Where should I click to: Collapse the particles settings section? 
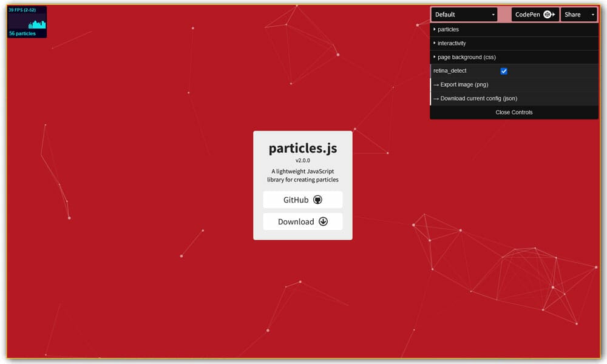click(x=449, y=29)
